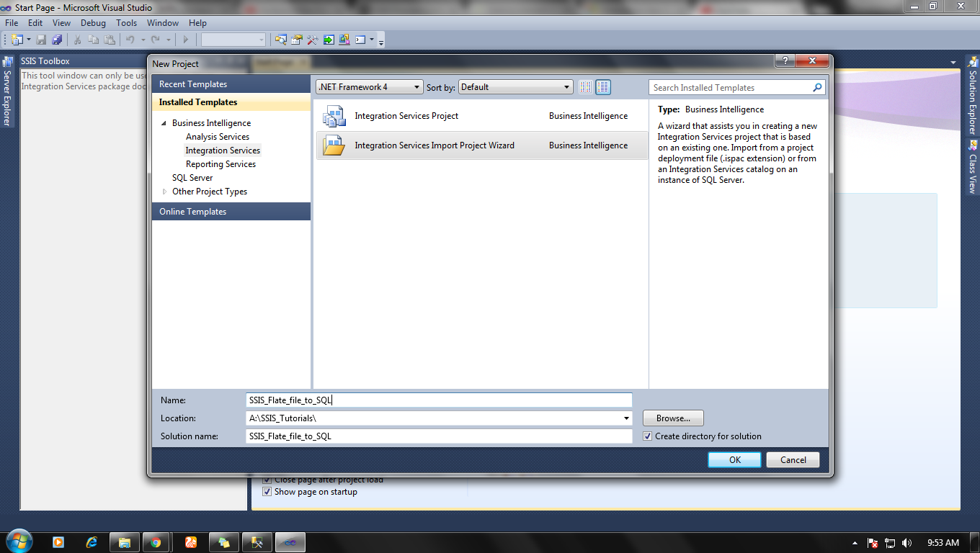This screenshot has height=553, width=980.
Task: Open Solution Explorer from the toolbar icon
Action: tap(281, 40)
